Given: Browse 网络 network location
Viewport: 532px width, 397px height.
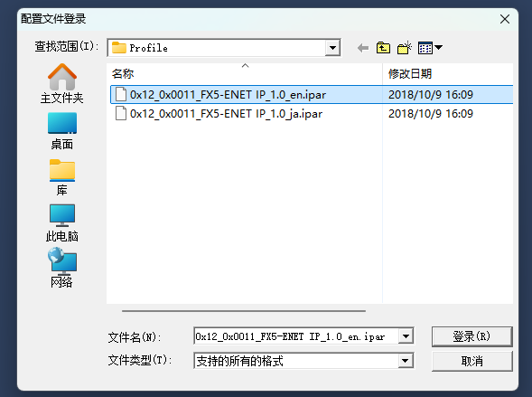Looking at the screenshot, I should pos(61,268).
